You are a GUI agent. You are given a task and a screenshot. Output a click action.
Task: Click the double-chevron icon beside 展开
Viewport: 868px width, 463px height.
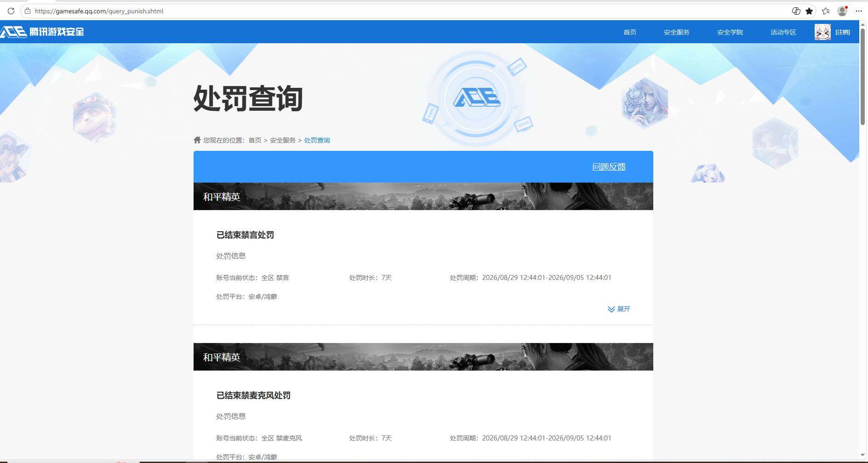pos(611,309)
